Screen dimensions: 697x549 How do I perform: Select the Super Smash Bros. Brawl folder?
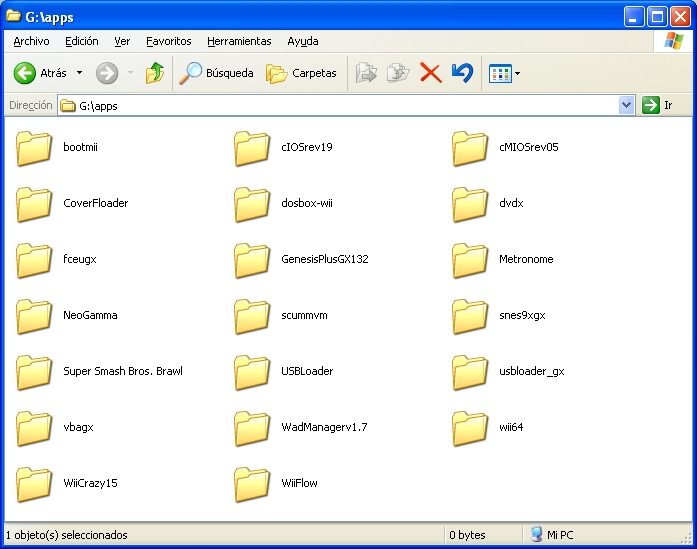click(x=35, y=372)
